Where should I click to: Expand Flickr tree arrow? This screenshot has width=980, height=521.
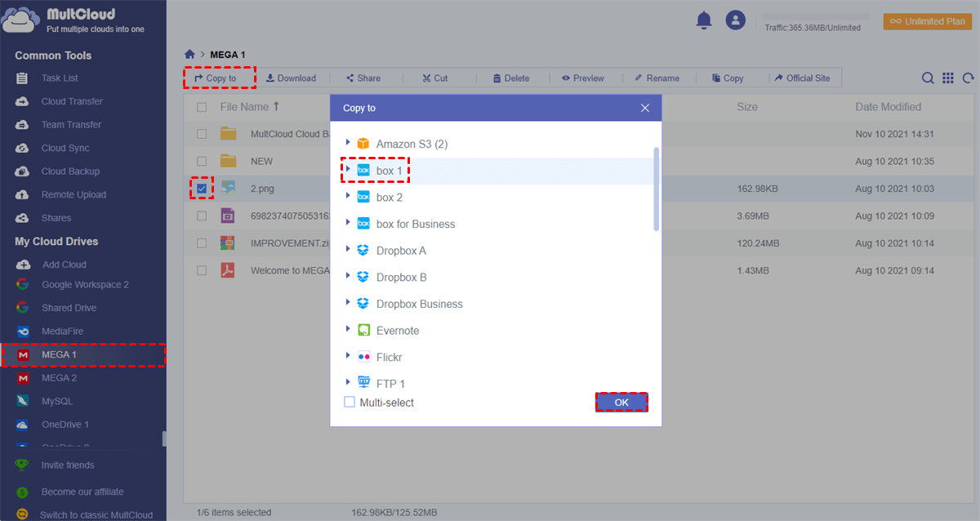(349, 357)
